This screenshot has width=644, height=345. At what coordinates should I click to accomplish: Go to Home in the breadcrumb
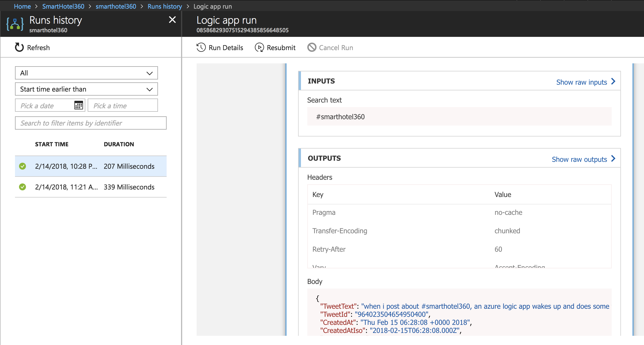pos(22,6)
